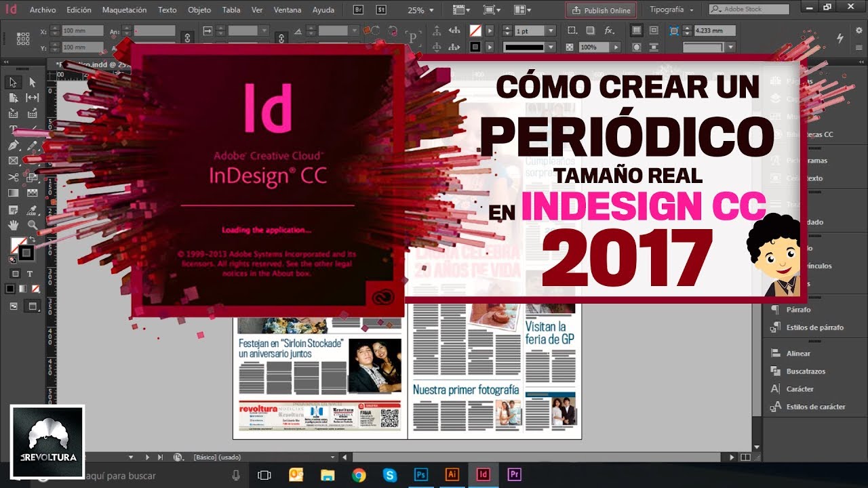Switch to Normal view mode
The image size is (868, 488).
[14, 306]
